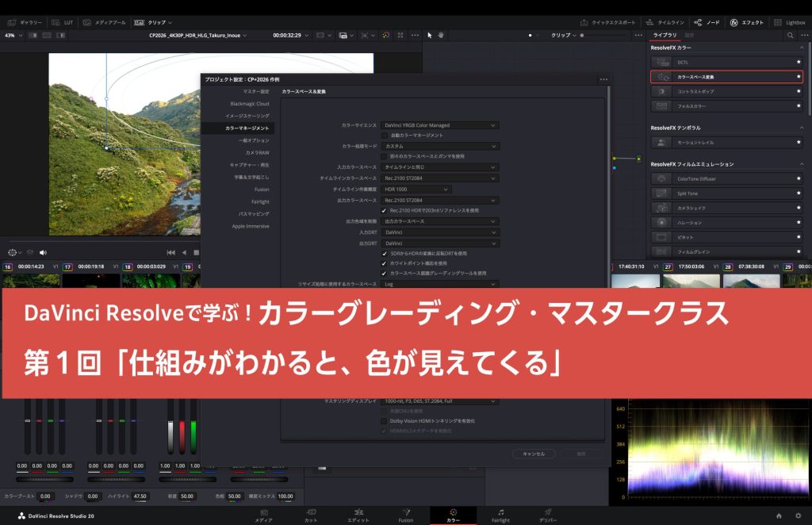Toggle Dolby Vision HDMIトンネリングを有効化 checkbox
The image size is (812, 525).
384,421
